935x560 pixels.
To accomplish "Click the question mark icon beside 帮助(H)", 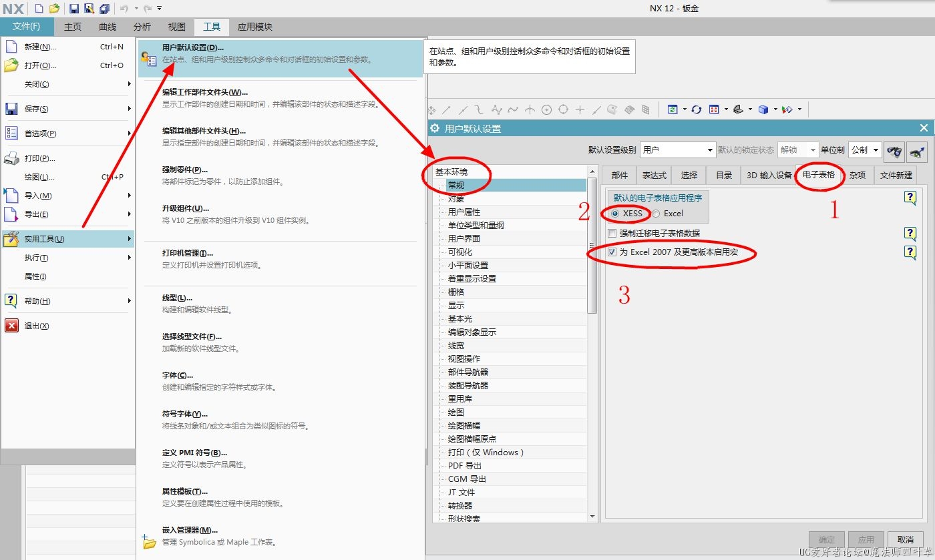I will point(11,301).
